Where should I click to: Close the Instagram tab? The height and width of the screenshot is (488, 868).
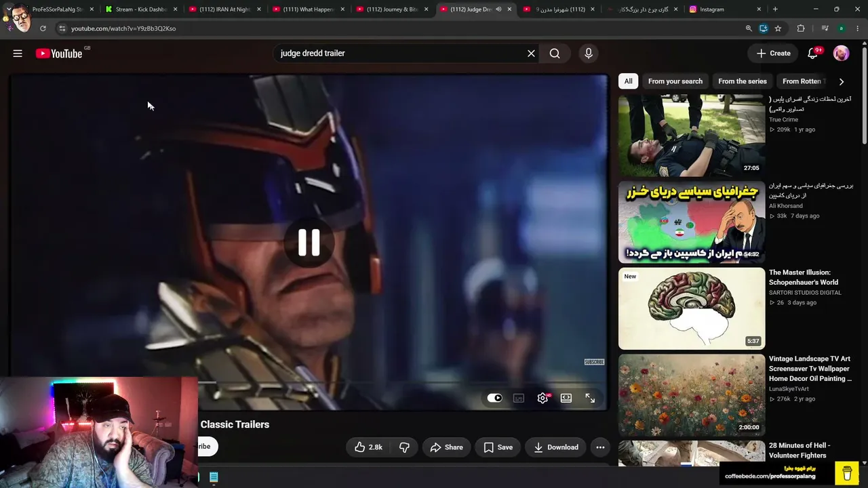pyautogui.click(x=759, y=9)
